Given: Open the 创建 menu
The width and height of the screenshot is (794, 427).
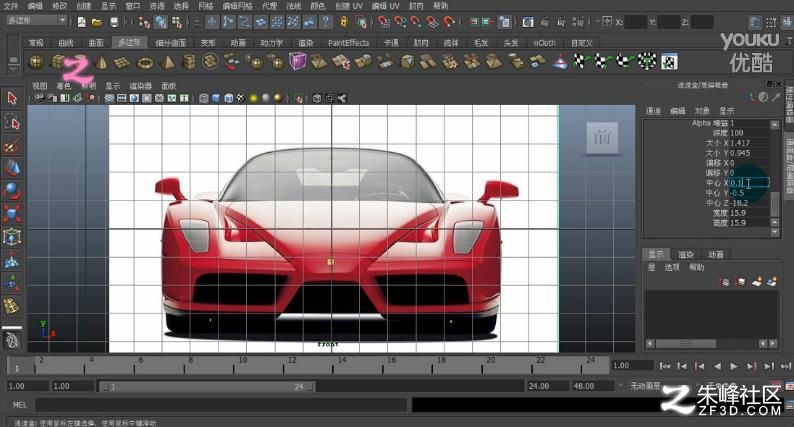Looking at the screenshot, I should pyautogui.click(x=84, y=6).
